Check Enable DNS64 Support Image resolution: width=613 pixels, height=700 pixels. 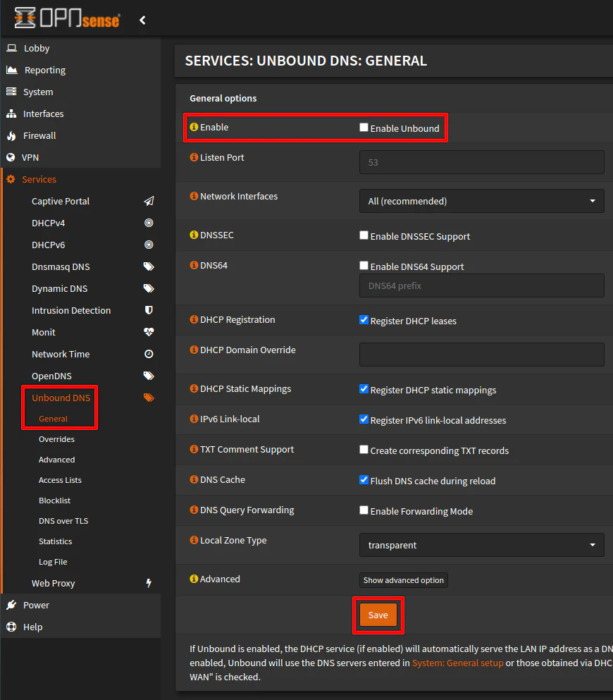pyautogui.click(x=364, y=266)
